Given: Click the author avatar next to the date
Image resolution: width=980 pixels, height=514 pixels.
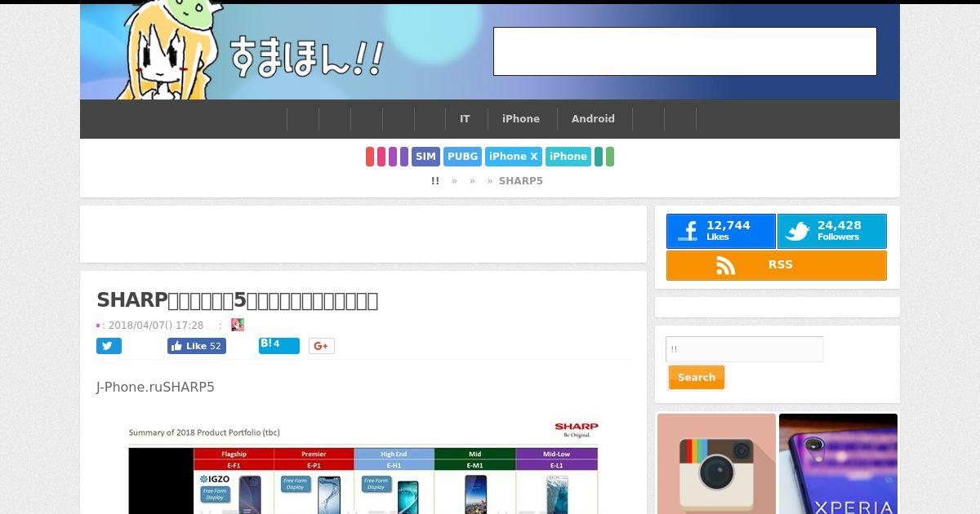Looking at the screenshot, I should (x=238, y=325).
